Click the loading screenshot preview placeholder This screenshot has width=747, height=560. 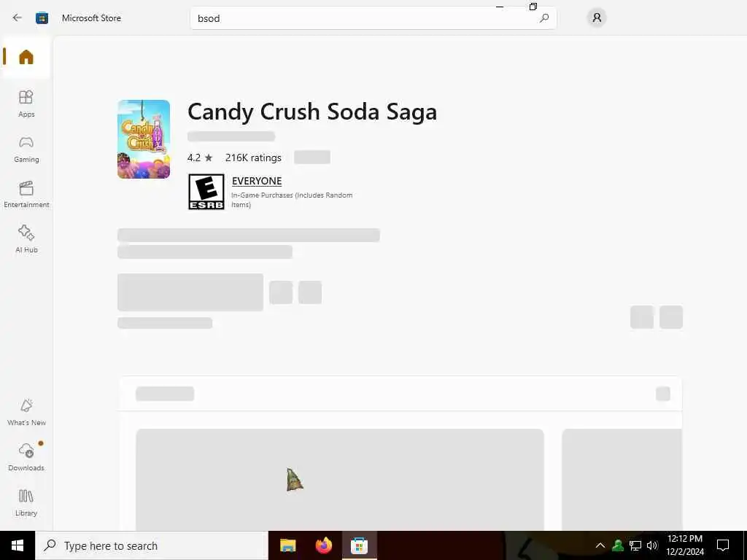click(340, 480)
